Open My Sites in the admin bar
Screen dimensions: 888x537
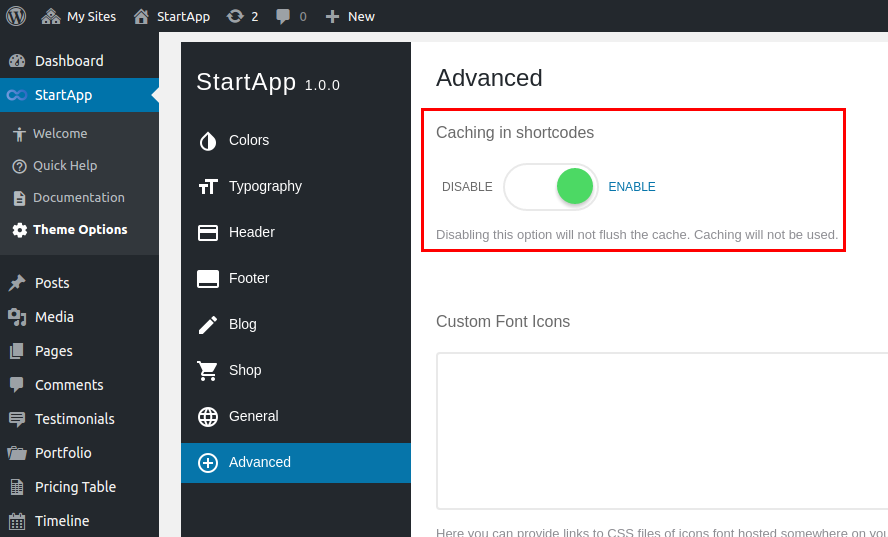[79, 16]
